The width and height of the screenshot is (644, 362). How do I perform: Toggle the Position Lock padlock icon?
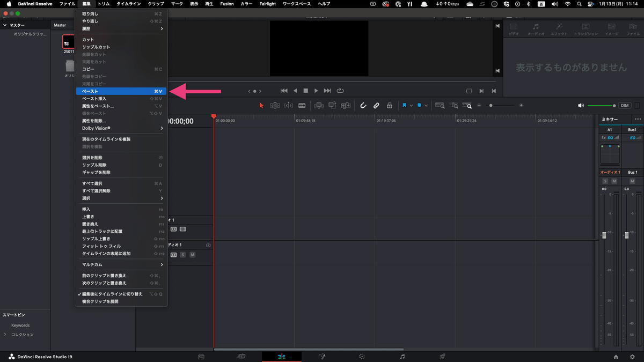tap(390, 106)
